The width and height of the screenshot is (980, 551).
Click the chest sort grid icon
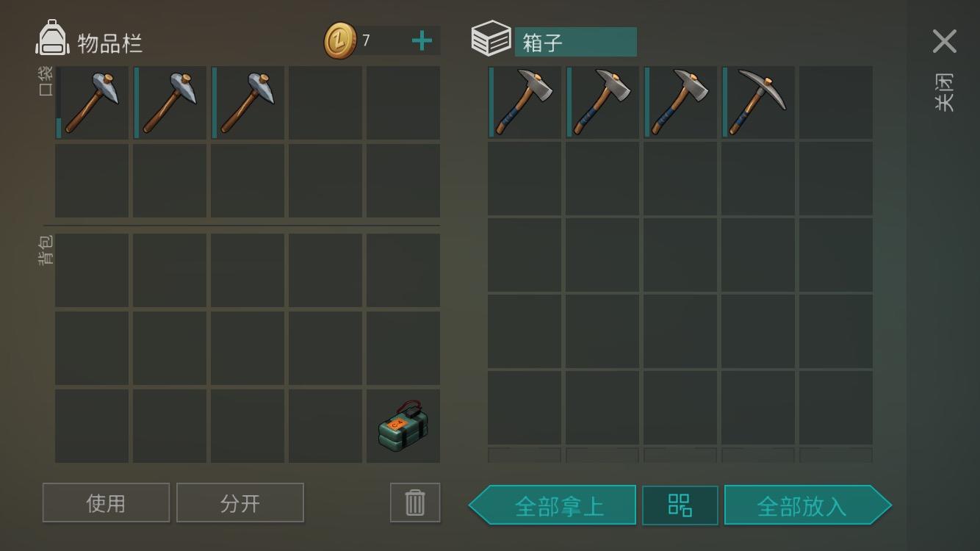click(680, 505)
